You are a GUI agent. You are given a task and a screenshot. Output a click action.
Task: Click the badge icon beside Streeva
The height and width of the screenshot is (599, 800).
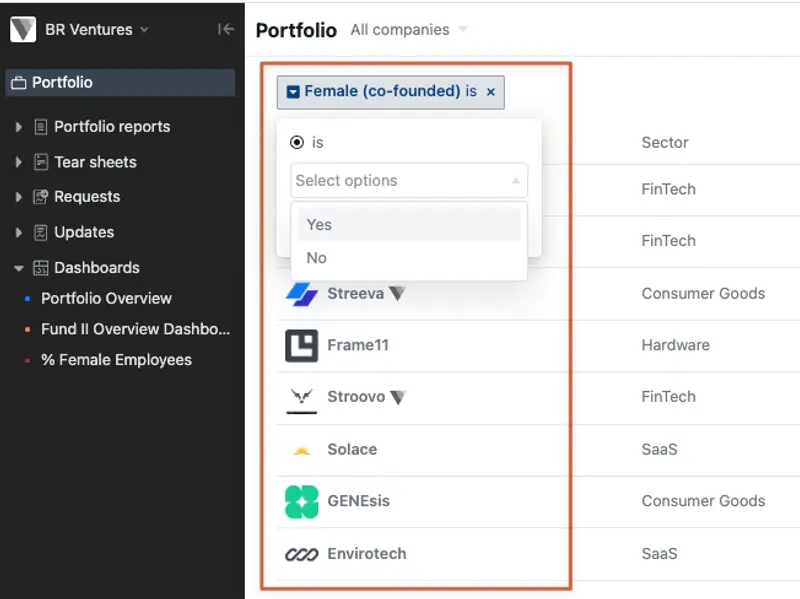tap(397, 293)
